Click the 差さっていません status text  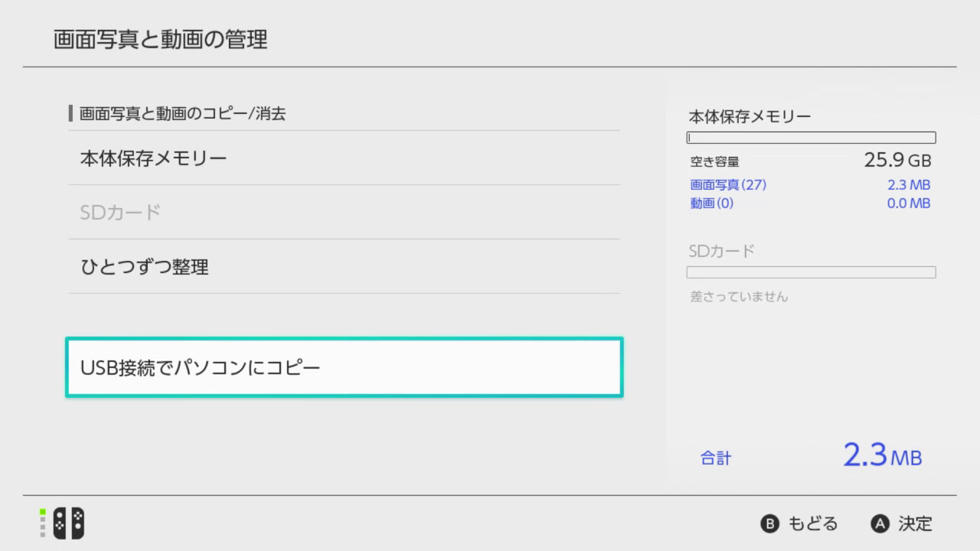tap(738, 296)
